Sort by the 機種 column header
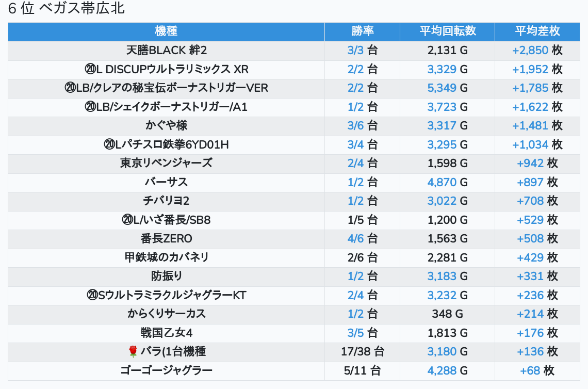This screenshot has width=588, height=389. point(166,31)
